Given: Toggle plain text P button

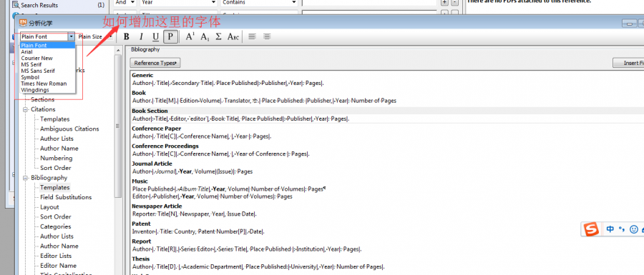Looking at the screenshot, I should tap(170, 37).
